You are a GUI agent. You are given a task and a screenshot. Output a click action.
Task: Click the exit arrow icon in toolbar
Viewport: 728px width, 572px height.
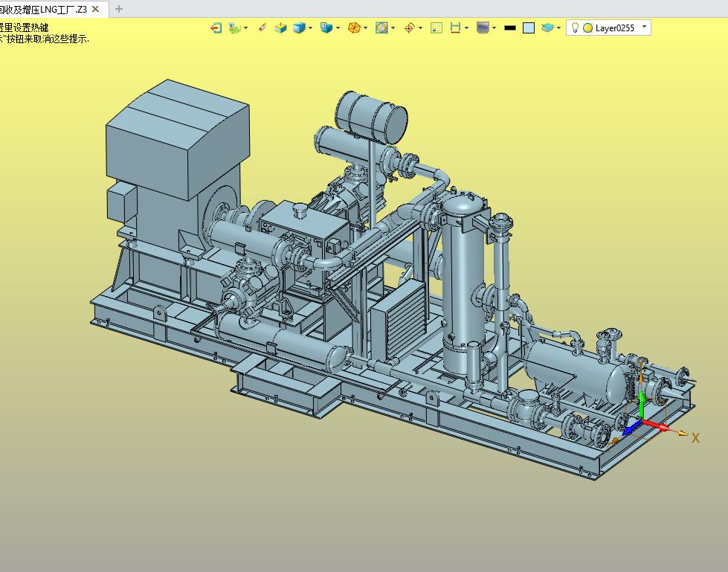[x=216, y=28]
